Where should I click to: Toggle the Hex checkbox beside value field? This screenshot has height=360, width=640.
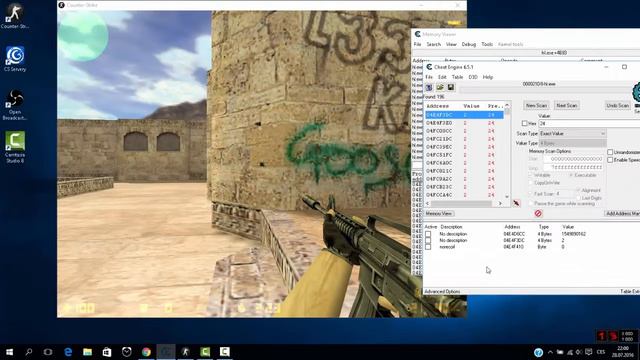[524, 123]
